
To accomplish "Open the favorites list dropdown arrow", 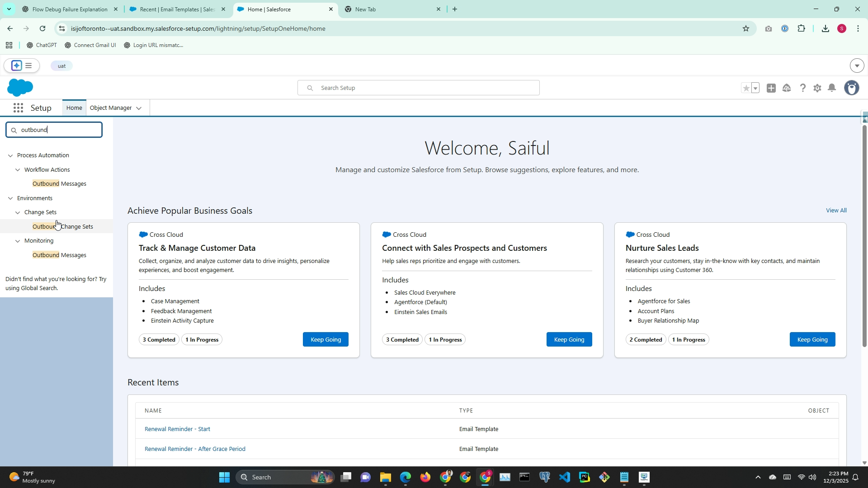I will click(x=755, y=88).
